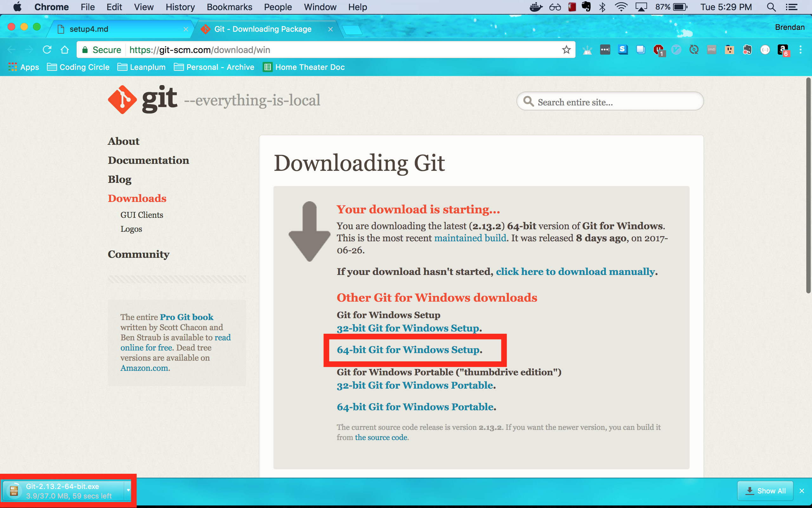The image size is (812, 508).
Task: Click the AirPlay display menu bar icon
Action: (641, 7)
